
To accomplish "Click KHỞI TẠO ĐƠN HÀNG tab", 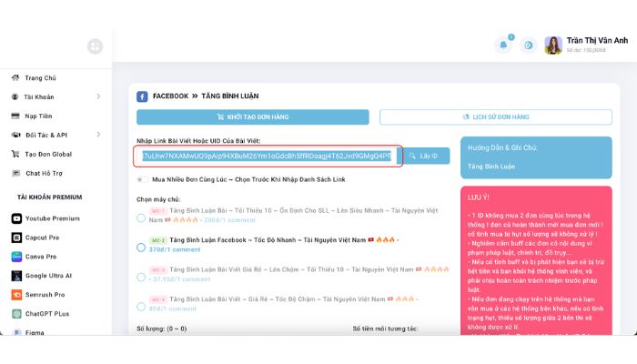I will coord(253,117).
